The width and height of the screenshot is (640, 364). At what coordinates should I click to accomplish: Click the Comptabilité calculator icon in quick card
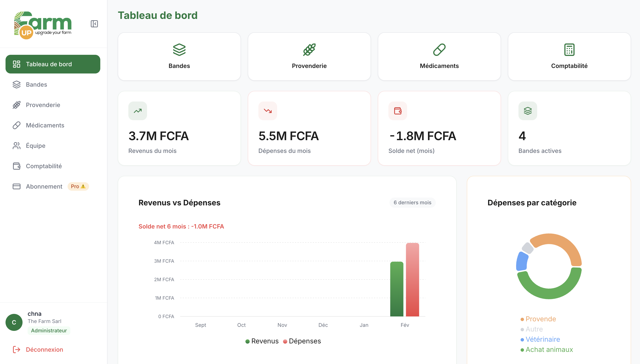(x=569, y=50)
